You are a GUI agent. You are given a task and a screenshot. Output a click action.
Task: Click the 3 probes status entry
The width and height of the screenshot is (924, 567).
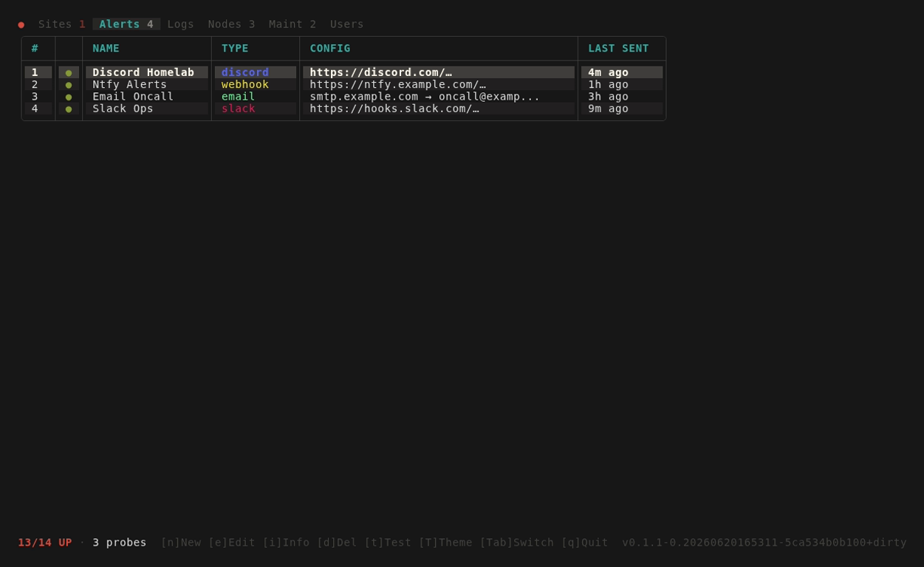(x=120, y=543)
